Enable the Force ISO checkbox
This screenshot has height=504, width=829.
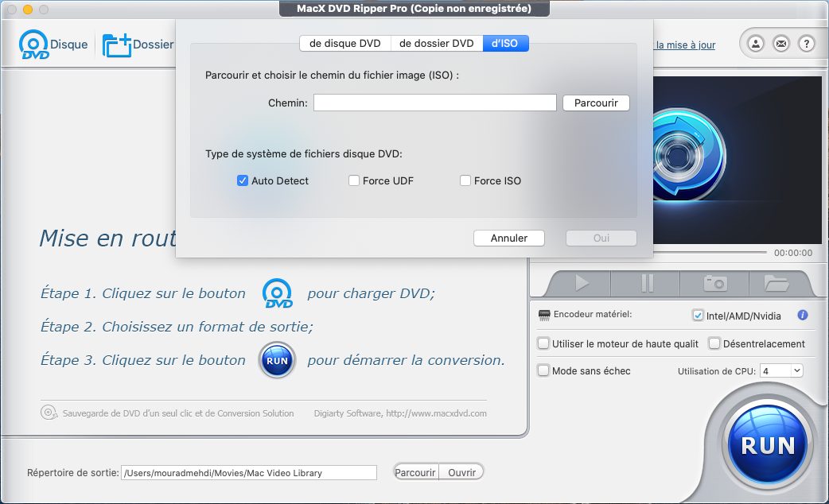(465, 180)
